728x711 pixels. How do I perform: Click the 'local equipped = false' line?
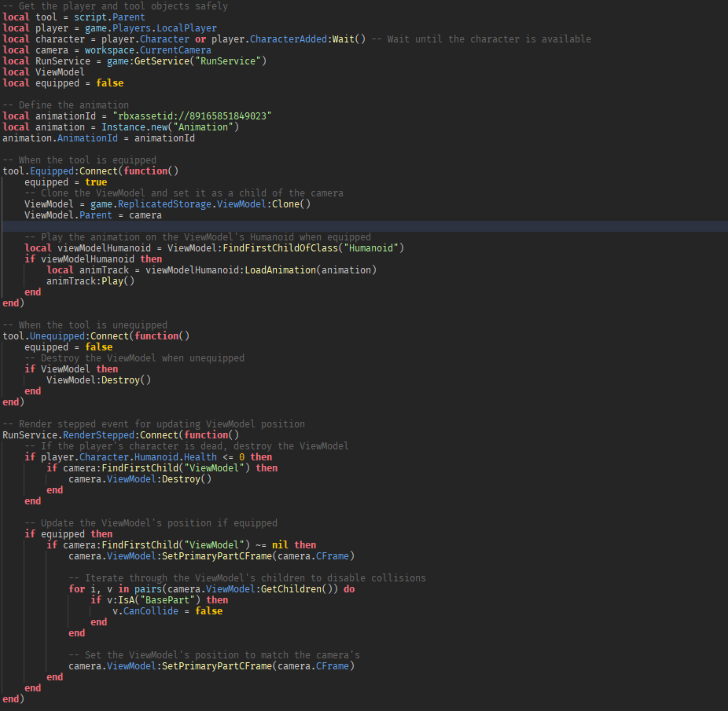coord(63,83)
